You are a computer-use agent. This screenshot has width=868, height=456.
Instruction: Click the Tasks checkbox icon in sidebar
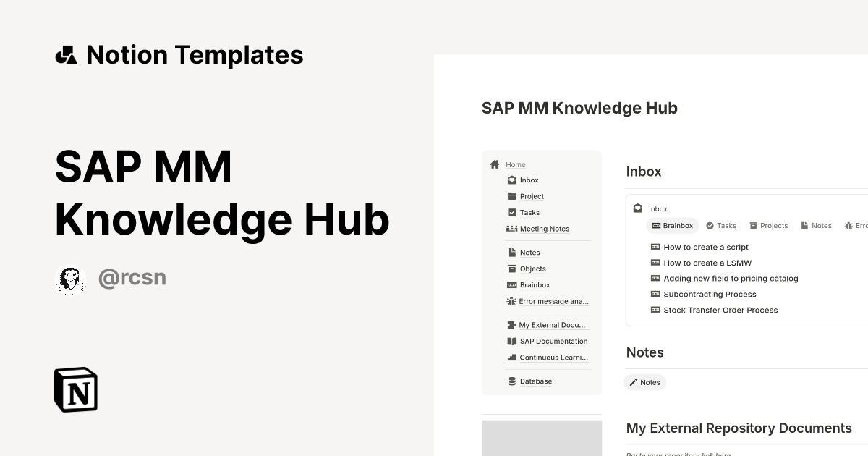tap(511, 212)
